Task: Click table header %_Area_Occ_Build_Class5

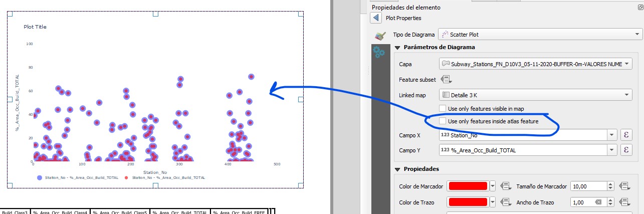Action: pos(120,212)
